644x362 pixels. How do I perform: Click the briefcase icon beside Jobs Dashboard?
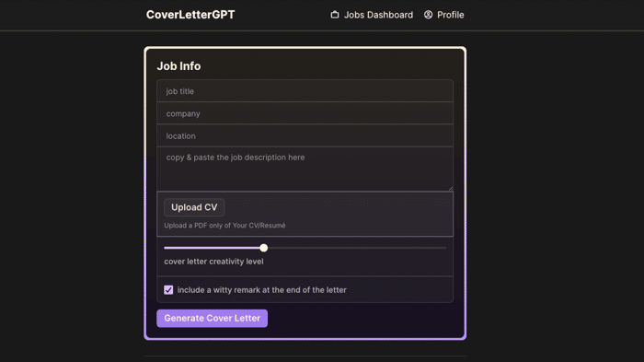335,15
